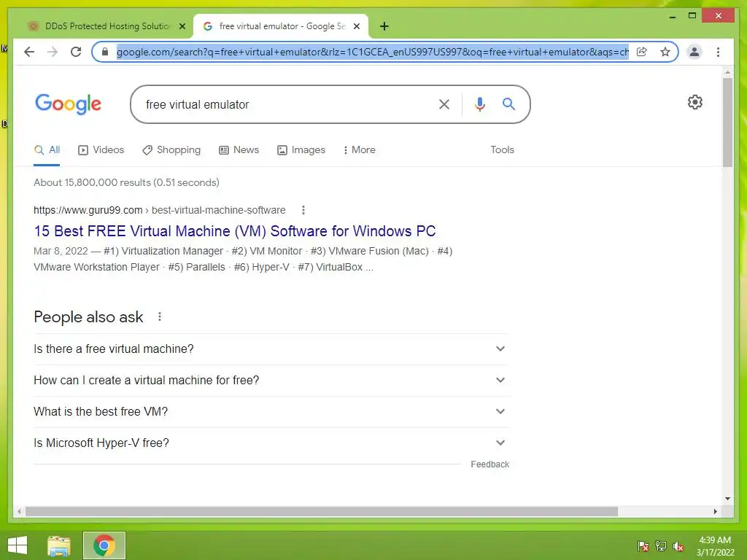Open the search Tools options
747x560 pixels.
(502, 150)
